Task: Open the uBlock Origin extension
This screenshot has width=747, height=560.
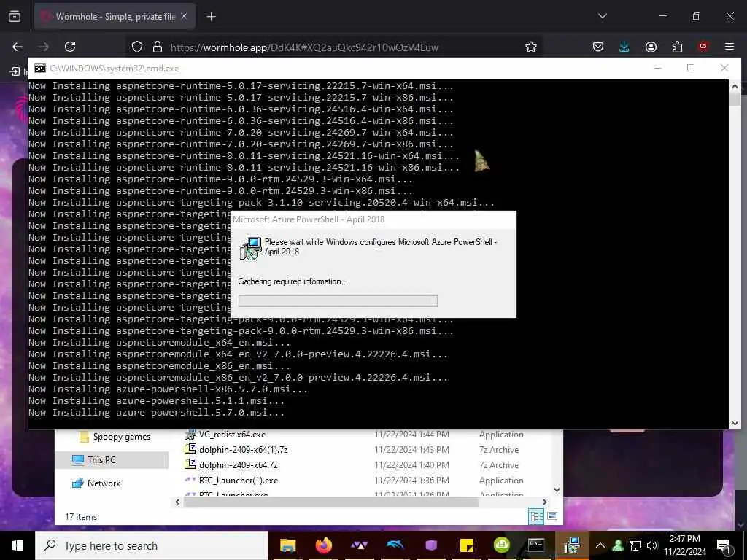Action: pyautogui.click(x=703, y=47)
